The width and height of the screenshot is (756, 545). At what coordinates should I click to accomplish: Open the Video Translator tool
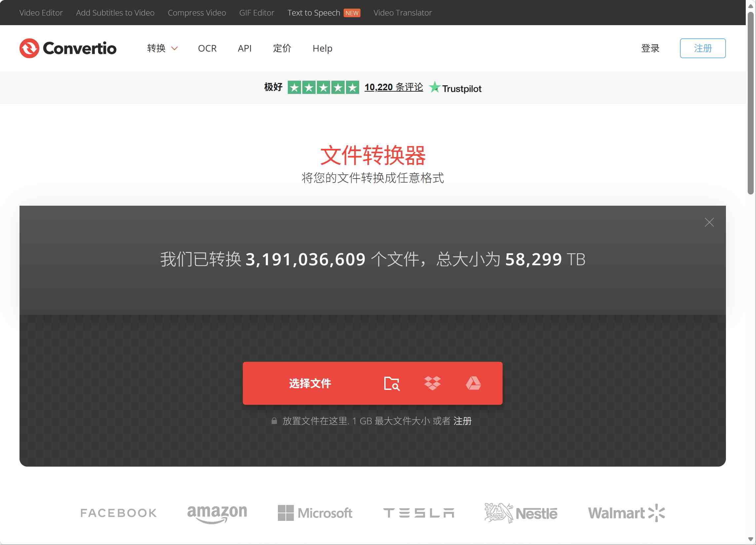[x=402, y=13]
